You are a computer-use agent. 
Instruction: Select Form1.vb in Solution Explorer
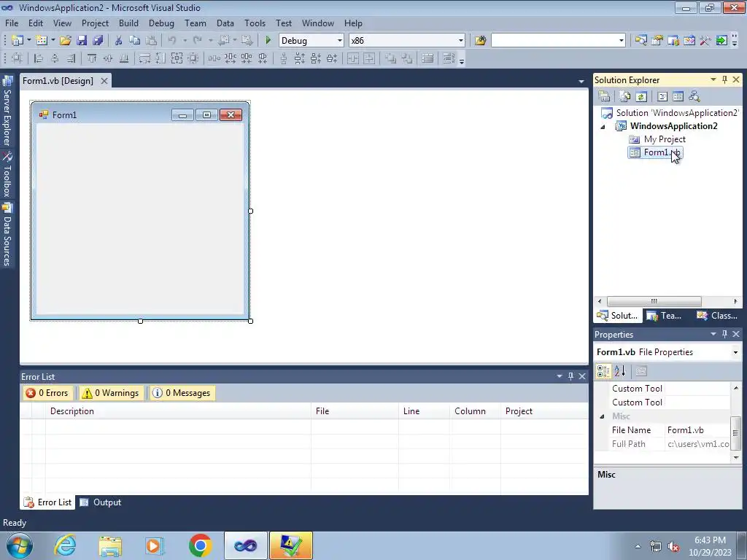coord(655,152)
